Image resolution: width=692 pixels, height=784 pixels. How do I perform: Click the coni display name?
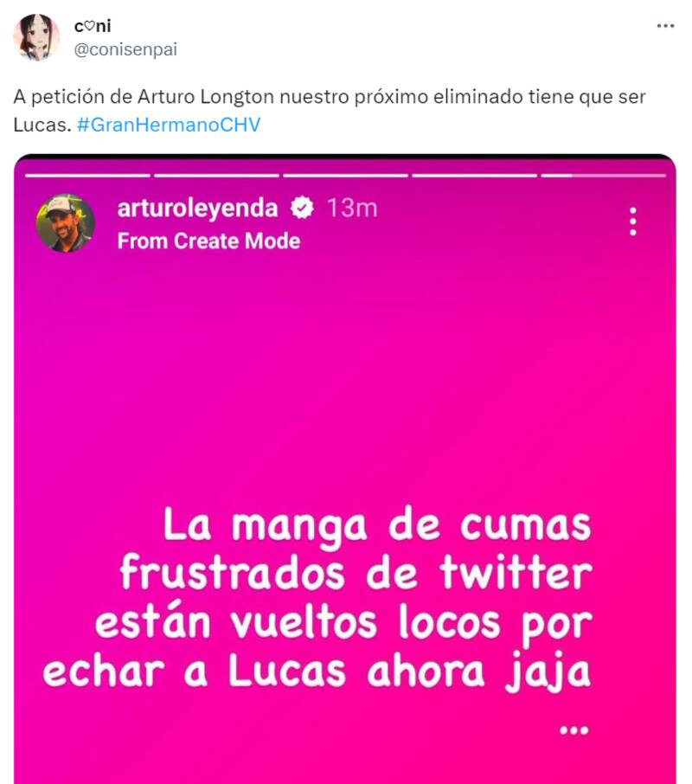coord(93,26)
